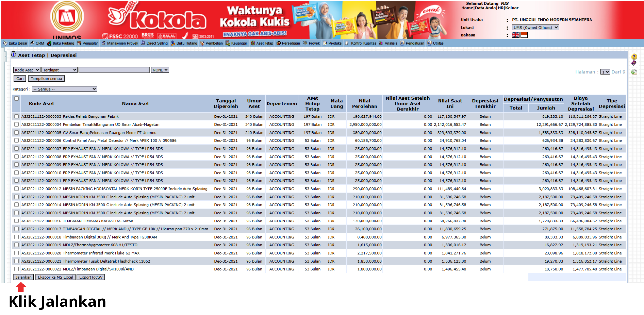Select the Produksi module icon

324,43
